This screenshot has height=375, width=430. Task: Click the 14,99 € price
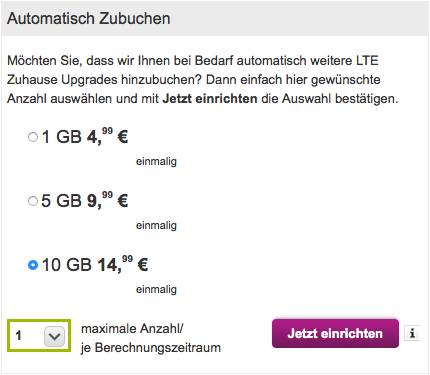[x=123, y=264]
